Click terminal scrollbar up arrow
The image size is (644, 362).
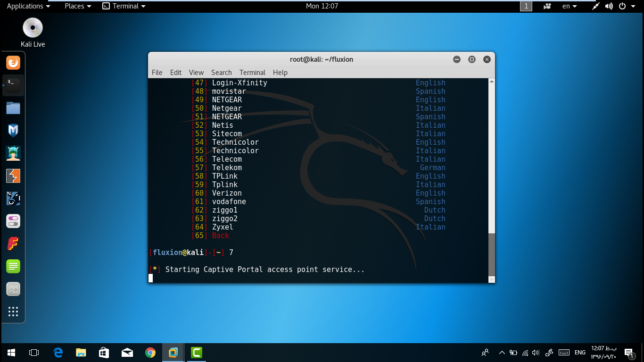pyautogui.click(x=492, y=82)
